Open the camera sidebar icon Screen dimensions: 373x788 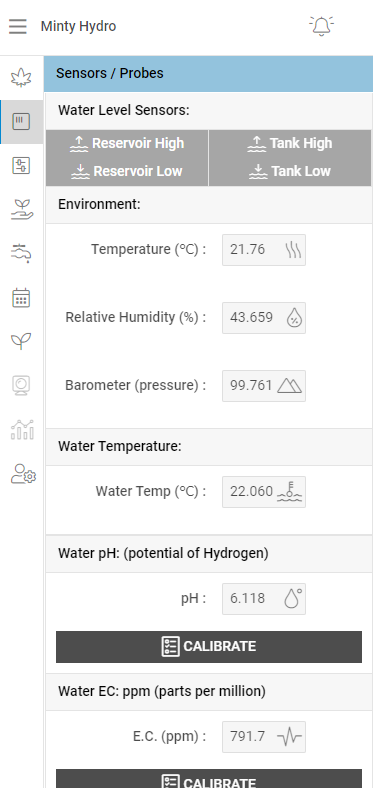(21, 385)
